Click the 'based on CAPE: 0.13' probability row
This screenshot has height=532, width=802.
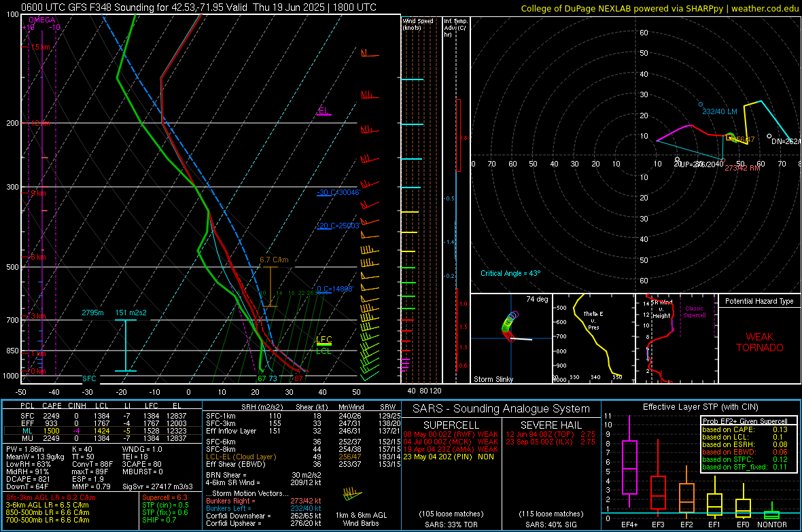(x=745, y=429)
